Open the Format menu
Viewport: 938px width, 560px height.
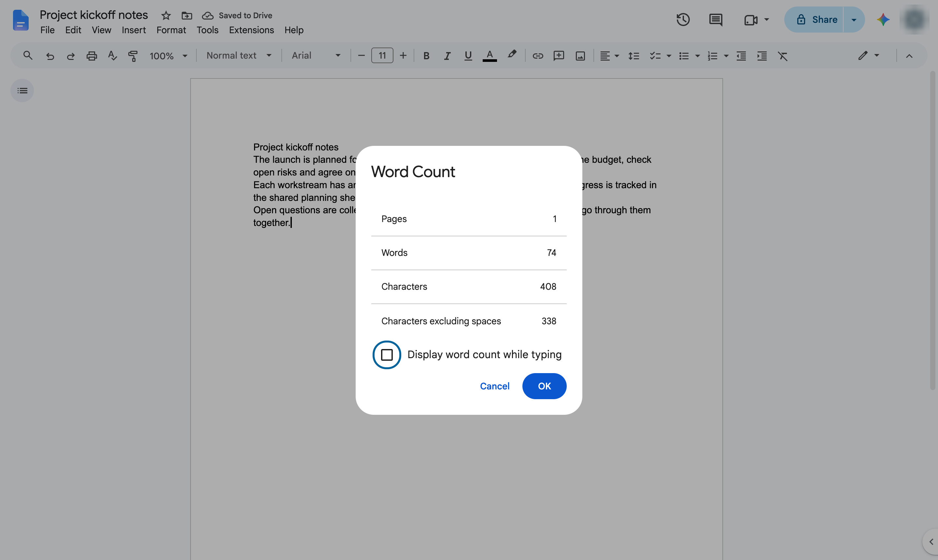click(171, 30)
